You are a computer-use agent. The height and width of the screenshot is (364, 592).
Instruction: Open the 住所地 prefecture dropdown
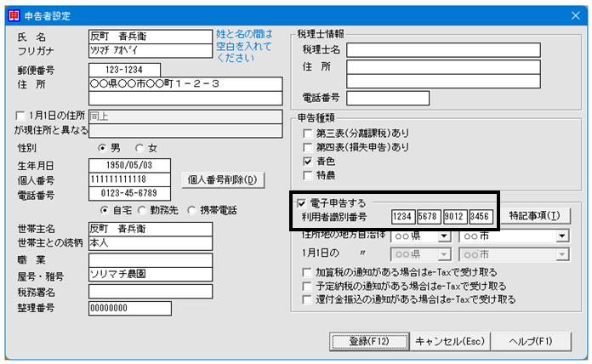click(444, 236)
